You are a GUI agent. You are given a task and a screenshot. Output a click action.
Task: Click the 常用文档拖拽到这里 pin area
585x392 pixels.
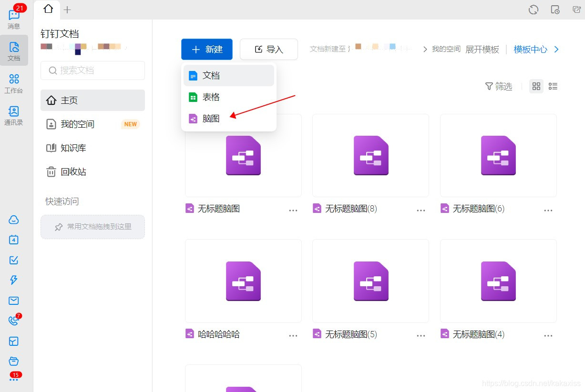pos(92,227)
